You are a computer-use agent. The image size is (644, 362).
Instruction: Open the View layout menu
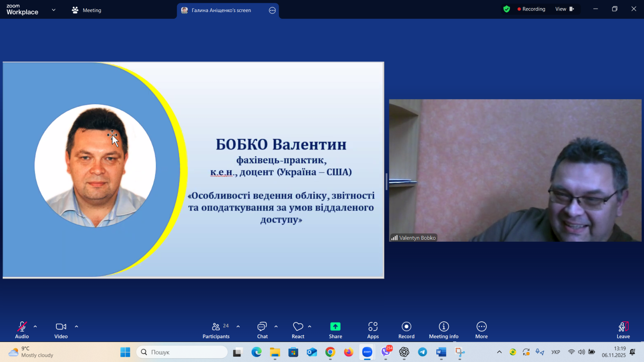click(564, 9)
